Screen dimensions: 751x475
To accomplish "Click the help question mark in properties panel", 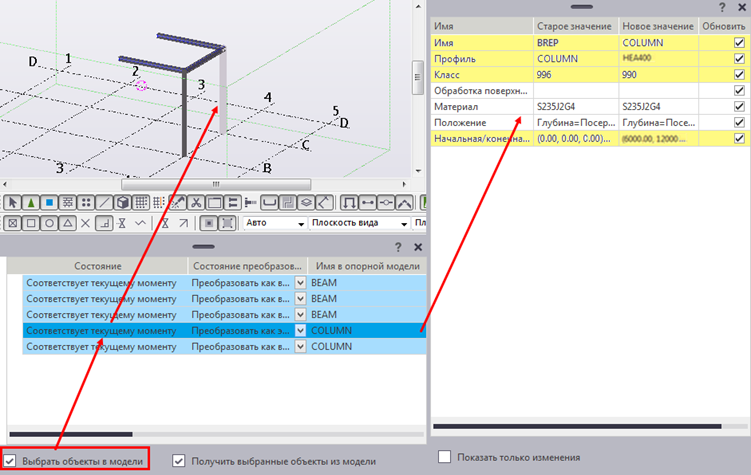I will tap(721, 7).
